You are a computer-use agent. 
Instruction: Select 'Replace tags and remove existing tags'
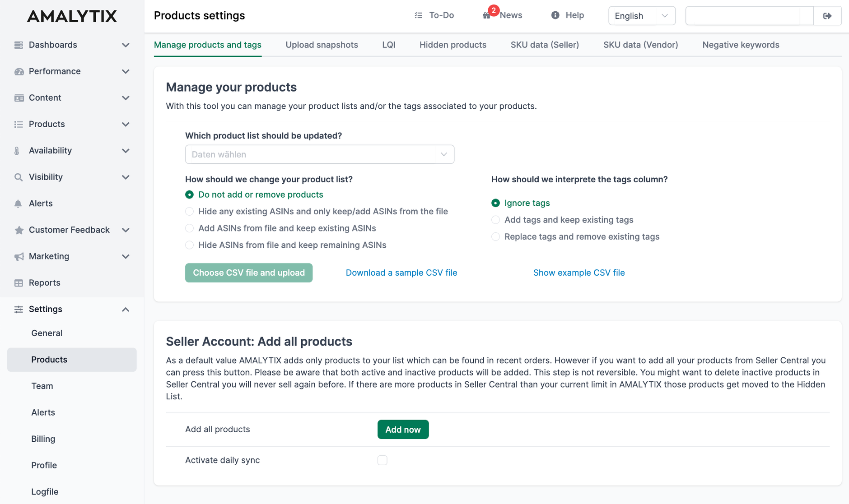(x=495, y=237)
